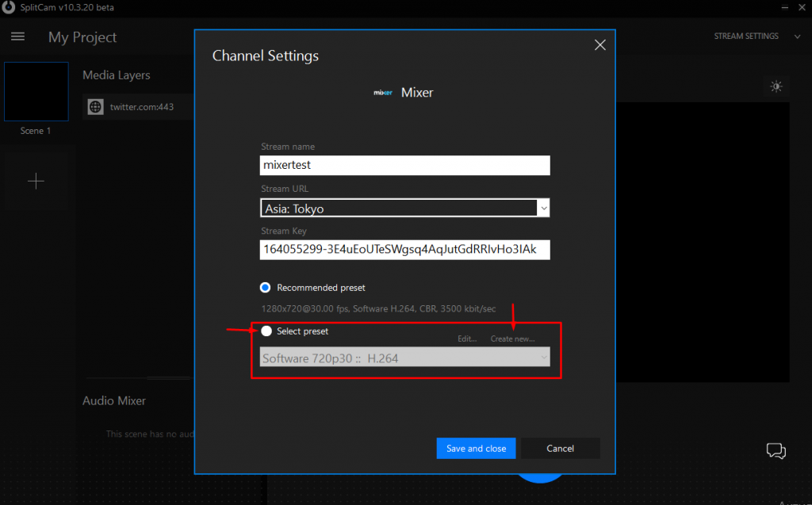Choose the Select preset radio button
The image size is (812, 505).
pyautogui.click(x=266, y=331)
